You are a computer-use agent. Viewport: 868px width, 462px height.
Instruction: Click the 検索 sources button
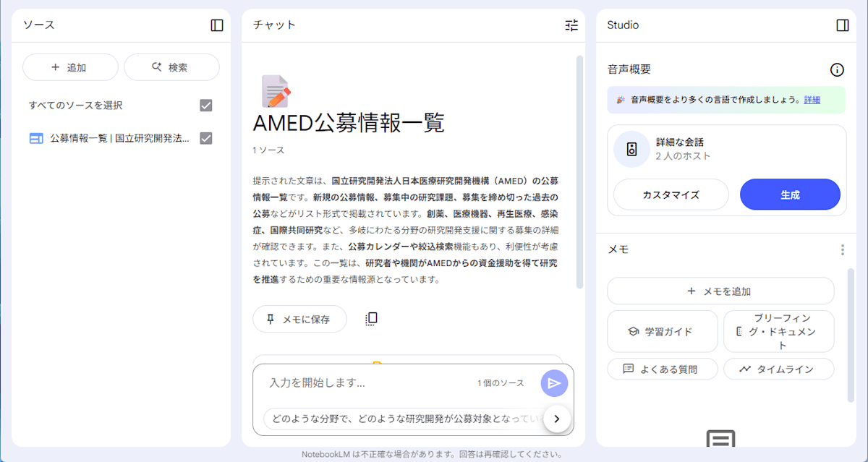pyautogui.click(x=171, y=67)
